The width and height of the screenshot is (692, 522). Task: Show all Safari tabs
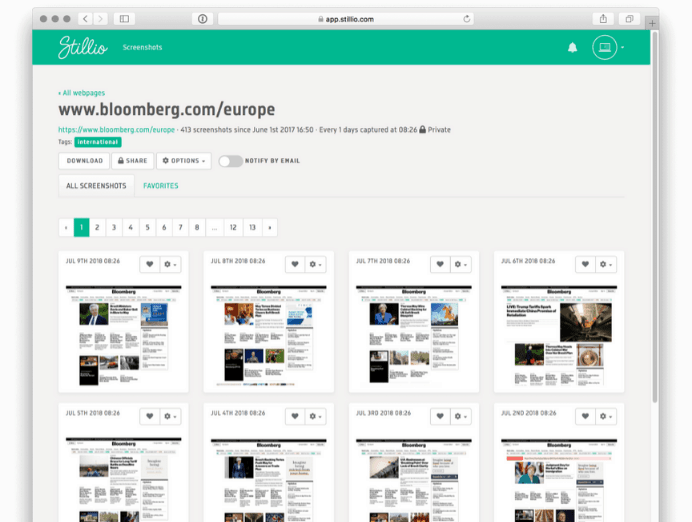click(629, 19)
